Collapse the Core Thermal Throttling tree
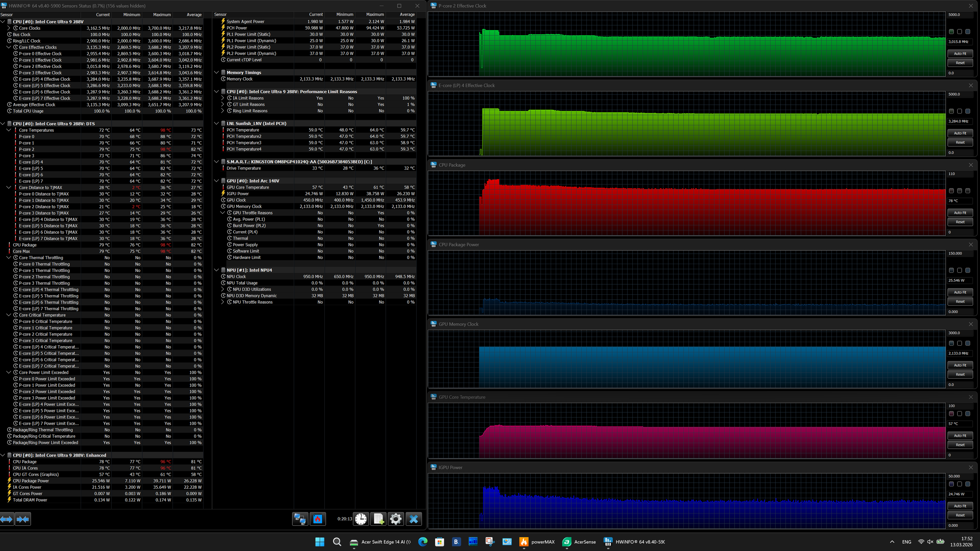The height and width of the screenshot is (551, 980). 9,258
